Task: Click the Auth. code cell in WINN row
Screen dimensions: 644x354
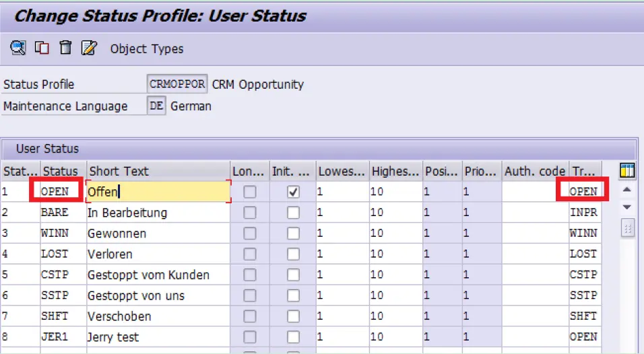Action: [535, 233]
